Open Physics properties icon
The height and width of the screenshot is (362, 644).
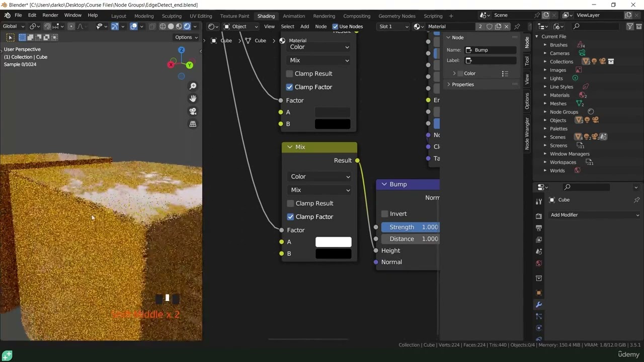[x=539, y=328]
